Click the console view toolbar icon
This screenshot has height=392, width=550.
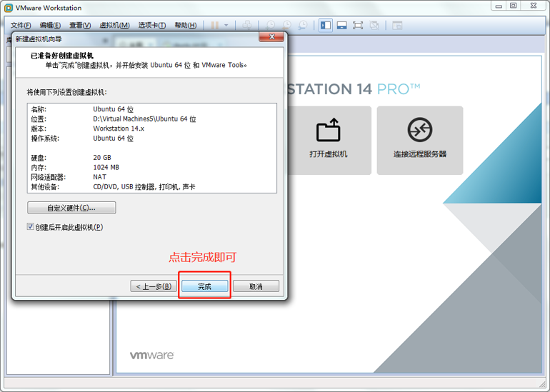pos(397,25)
